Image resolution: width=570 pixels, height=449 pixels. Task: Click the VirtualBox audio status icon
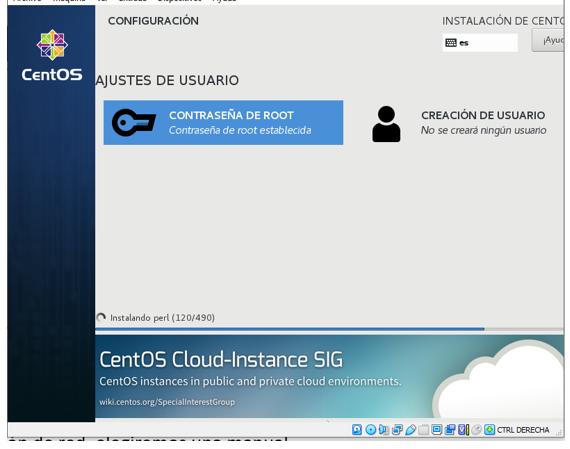tap(384, 430)
